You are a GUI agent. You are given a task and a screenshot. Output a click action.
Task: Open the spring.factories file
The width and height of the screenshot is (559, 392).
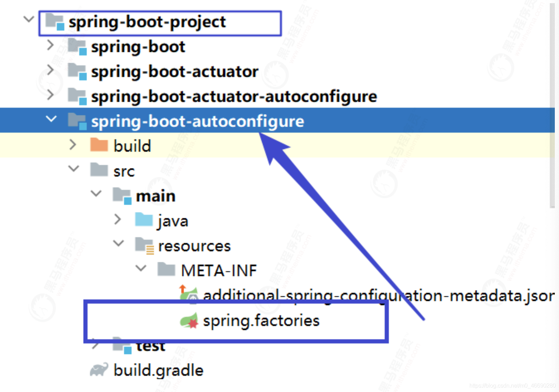[x=261, y=321]
